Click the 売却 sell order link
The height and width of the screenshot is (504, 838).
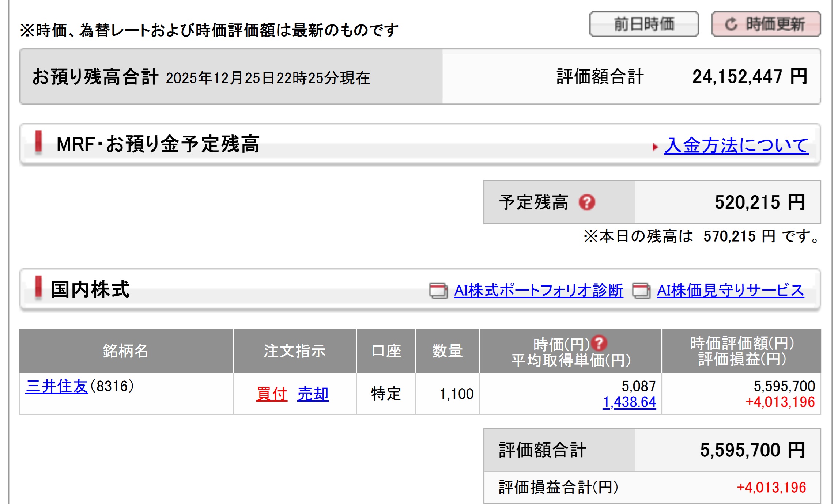tap(313, 394)
